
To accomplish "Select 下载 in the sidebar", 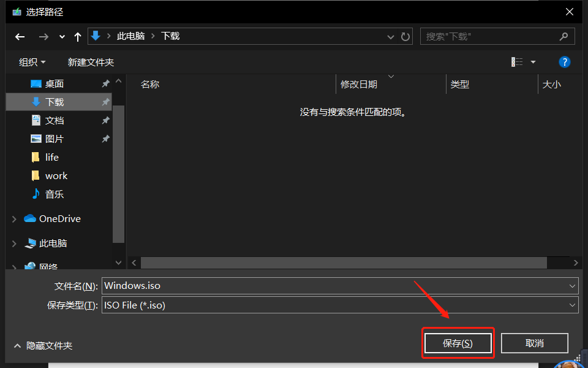I will [59, 102].
